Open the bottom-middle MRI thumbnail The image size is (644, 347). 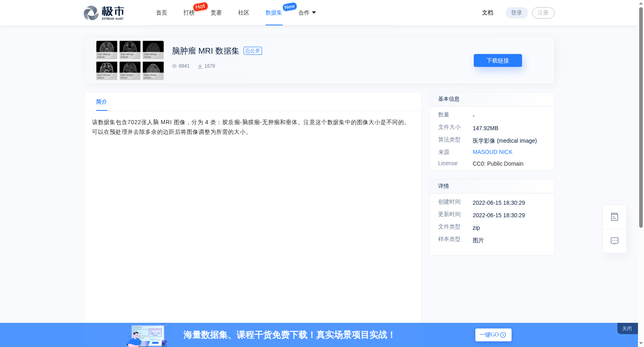(x=130, y=71)
